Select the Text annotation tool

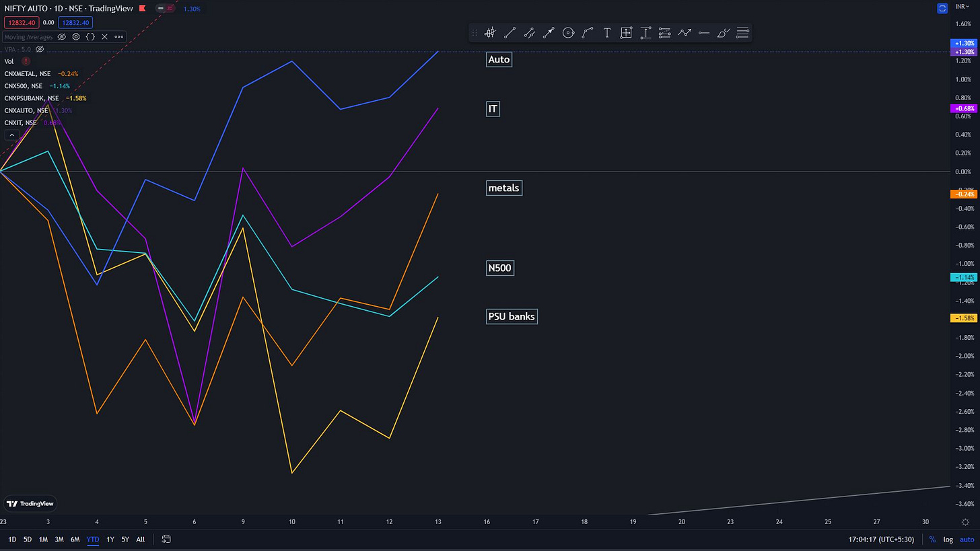click(x=606, y=32)
